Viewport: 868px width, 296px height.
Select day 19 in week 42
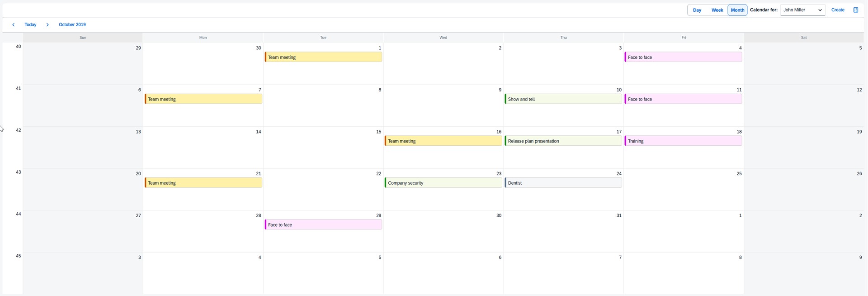coord(804,148)
